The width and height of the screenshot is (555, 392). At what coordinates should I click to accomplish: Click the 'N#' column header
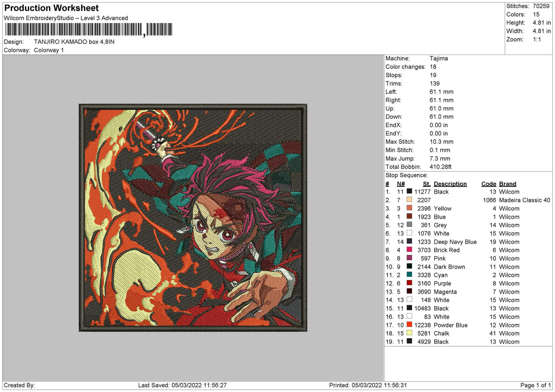401,184
